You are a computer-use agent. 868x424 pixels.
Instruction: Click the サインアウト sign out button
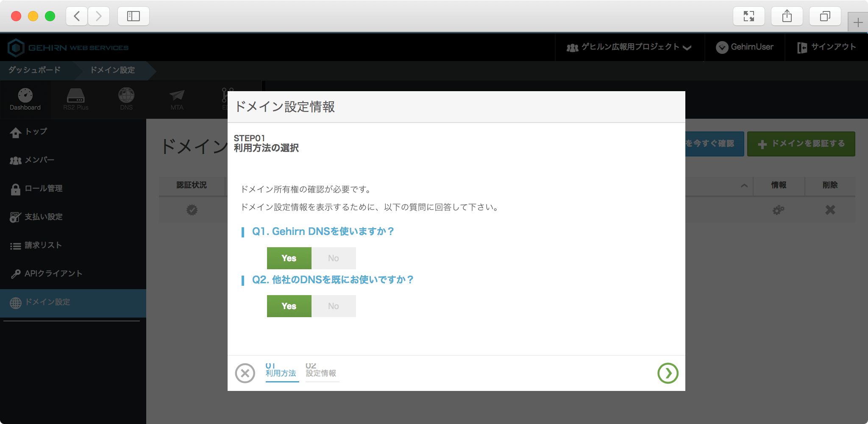(x=826, y=47)
